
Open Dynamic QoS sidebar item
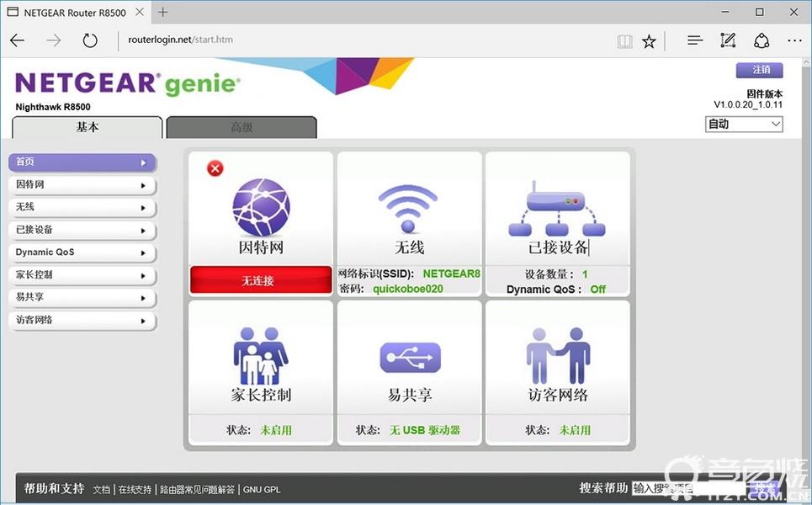click(x=82, y=252)
